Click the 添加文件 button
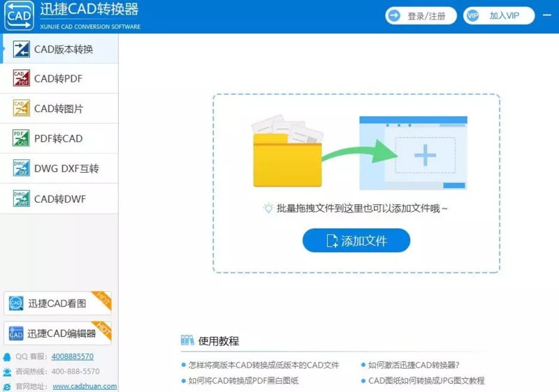559x392 pixels. [x=356, y=240]
